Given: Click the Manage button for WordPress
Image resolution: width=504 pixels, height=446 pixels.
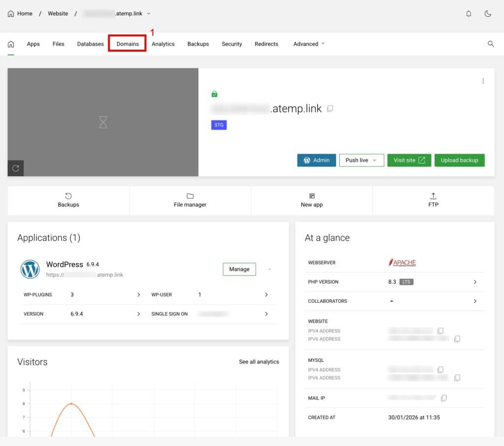Looking at the screenshot, I should pos(239,269).
